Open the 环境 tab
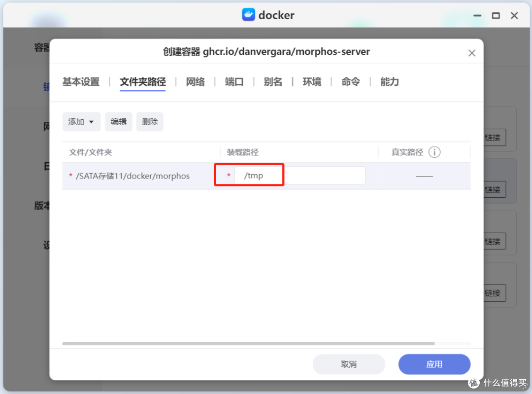Screen dimensions: 532x394 [312, 82]
